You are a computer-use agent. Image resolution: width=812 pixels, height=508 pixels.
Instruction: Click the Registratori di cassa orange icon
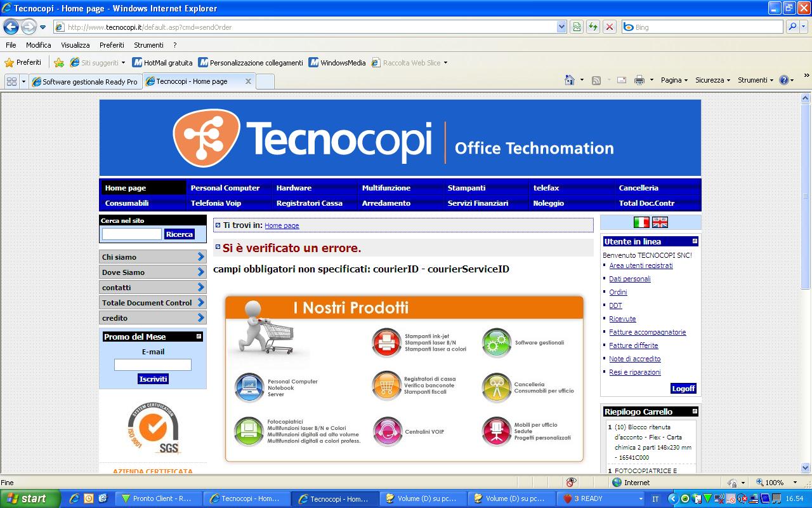(387, 385)
